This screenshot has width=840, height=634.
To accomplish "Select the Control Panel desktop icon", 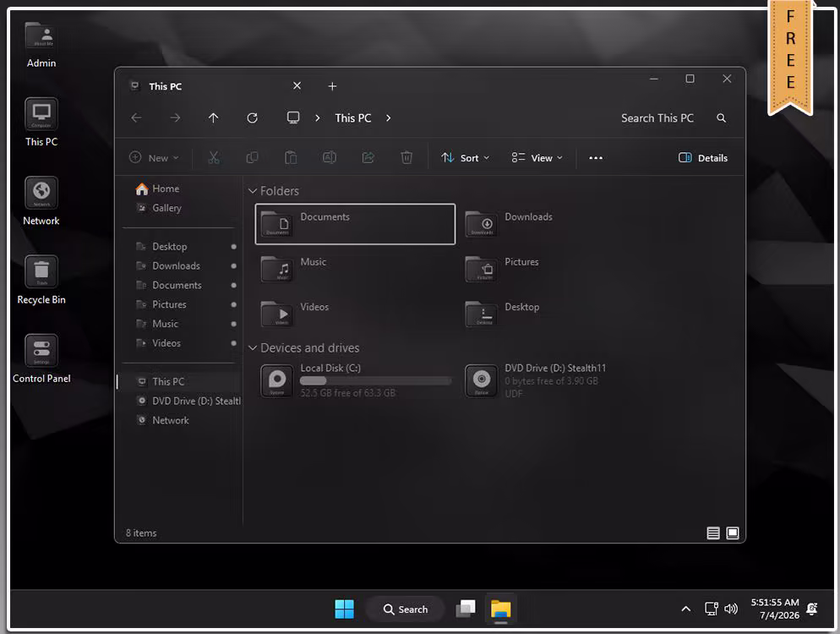I will pyautogui.click(x=41, y=358).
